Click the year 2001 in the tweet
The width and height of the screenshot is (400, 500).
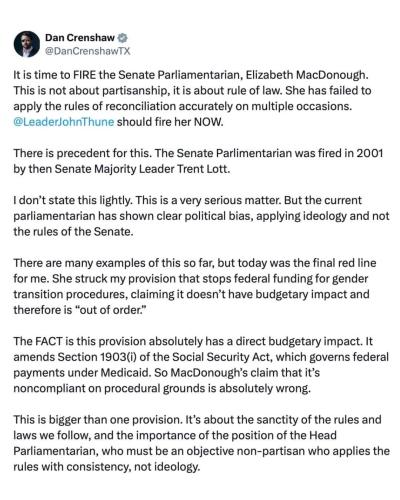click(x=370, y=153)
